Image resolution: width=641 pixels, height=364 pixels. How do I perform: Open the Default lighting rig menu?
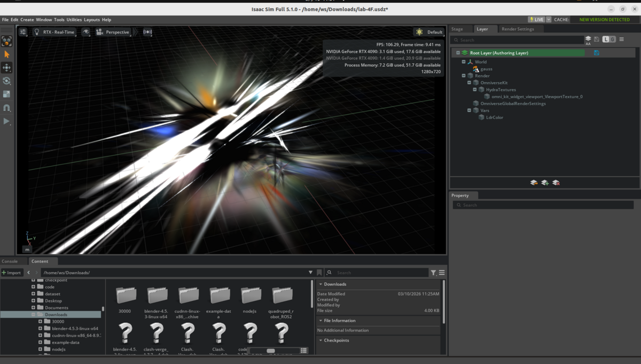(429, 32)
